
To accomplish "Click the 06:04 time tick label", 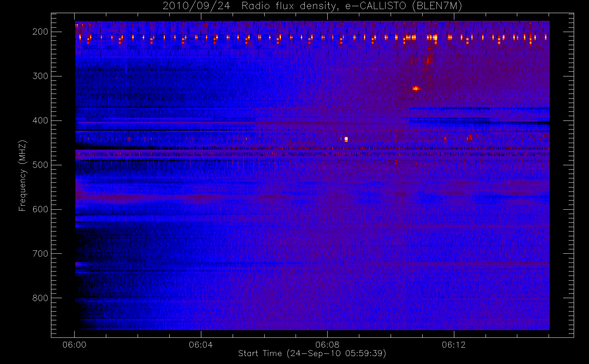I will (201, 345).
